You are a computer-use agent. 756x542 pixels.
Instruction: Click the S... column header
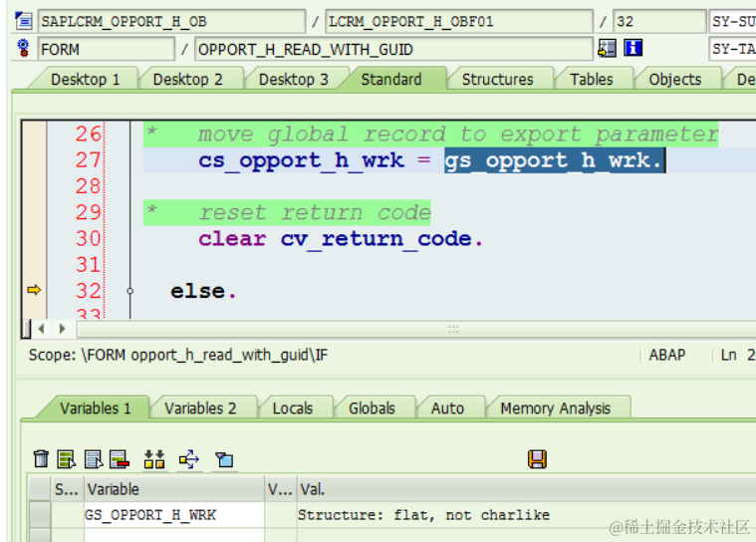67,489
